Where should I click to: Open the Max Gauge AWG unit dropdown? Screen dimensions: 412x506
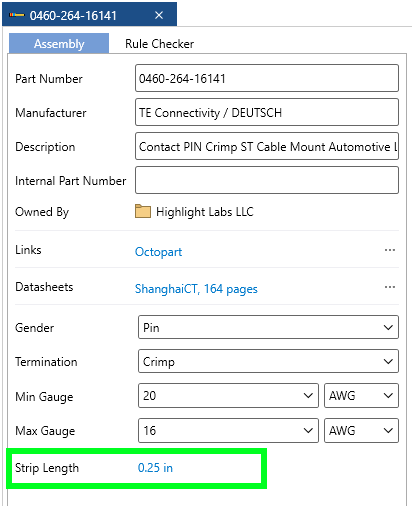(x=361, y=430)
